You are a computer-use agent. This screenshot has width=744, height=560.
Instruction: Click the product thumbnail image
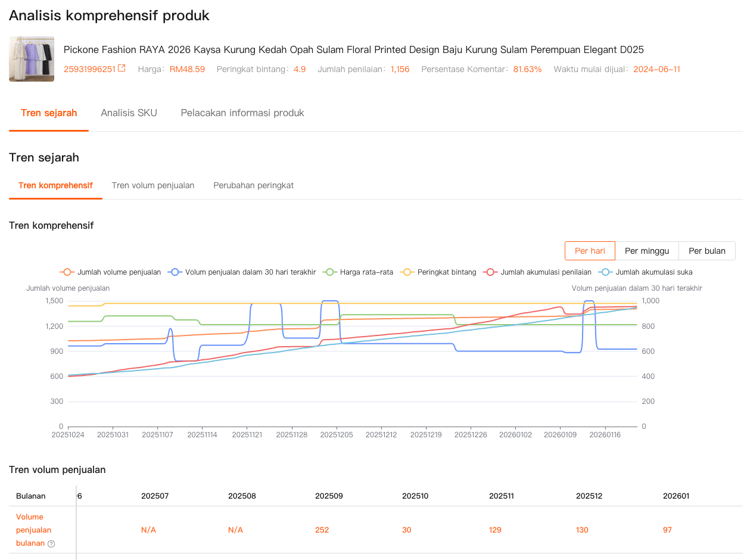tap(32, 59)
